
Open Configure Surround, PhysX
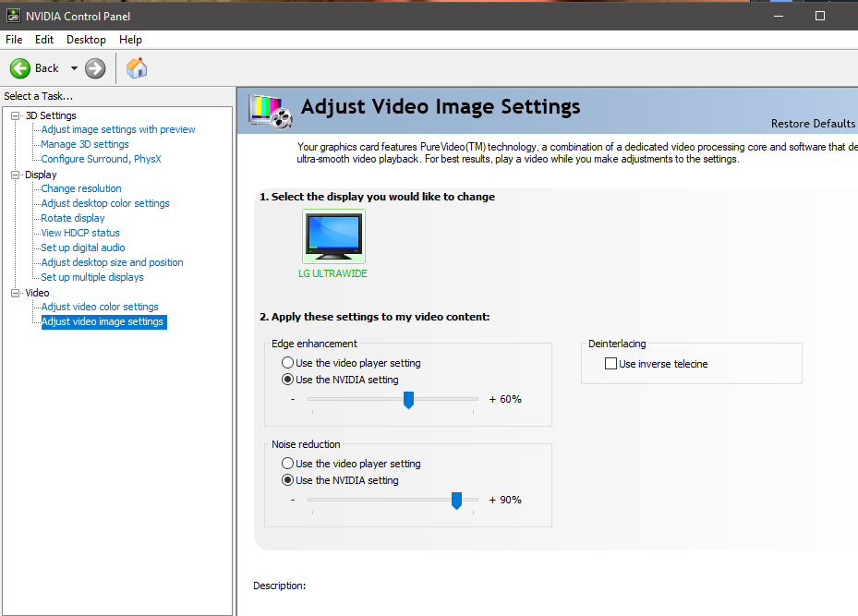pos(102,159)
